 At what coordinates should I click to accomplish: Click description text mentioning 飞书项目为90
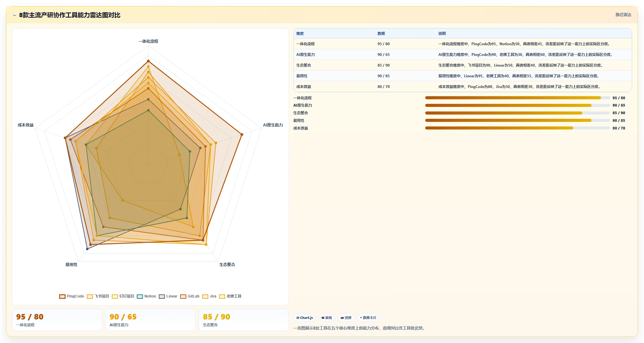[521, 65]
